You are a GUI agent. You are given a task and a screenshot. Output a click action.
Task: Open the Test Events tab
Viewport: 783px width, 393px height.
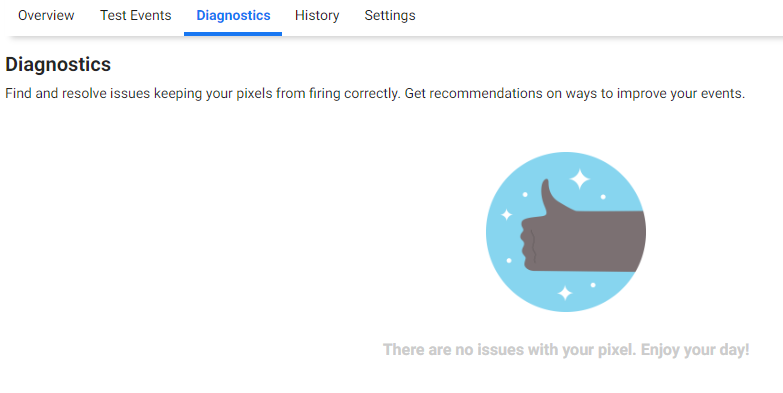point(135,15)
